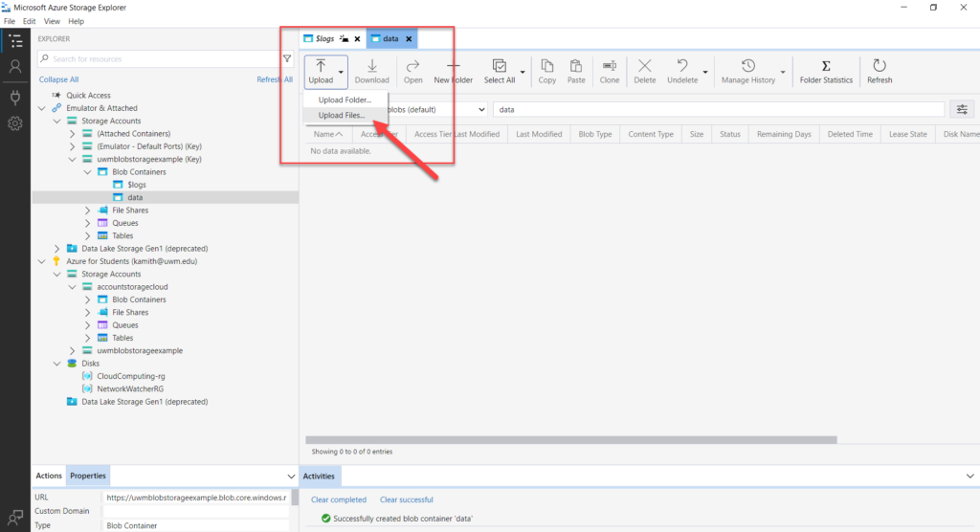This screenshot has width=980, height=532.
Task: Open the feedback icon at sidebar bottom
Action: (x=15, y=517)
